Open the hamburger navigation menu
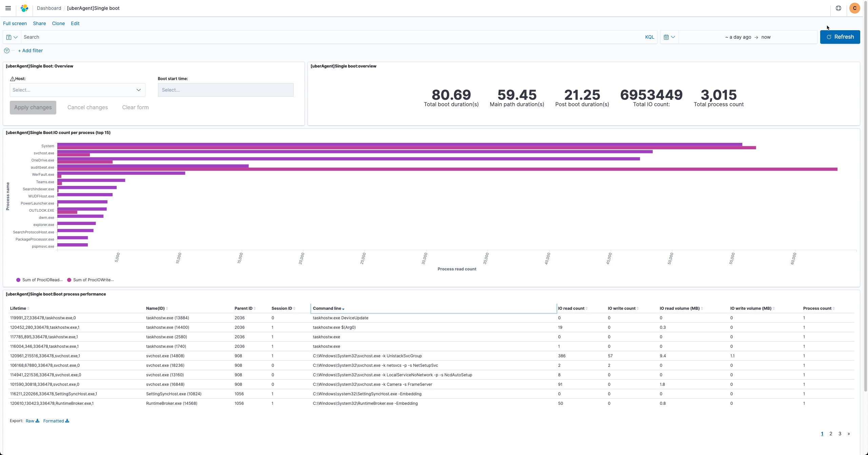This screenshot has width=868, height=455. click(x=8, y=8)
